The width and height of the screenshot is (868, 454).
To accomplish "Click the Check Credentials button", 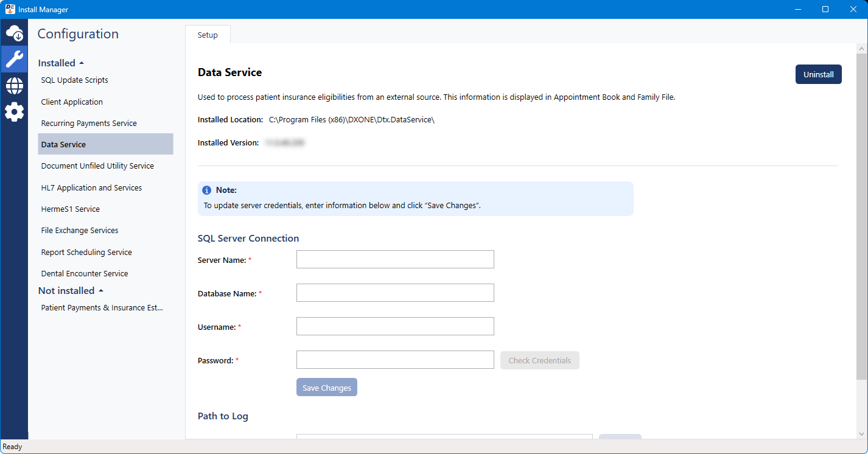I will tap(539, 360).
